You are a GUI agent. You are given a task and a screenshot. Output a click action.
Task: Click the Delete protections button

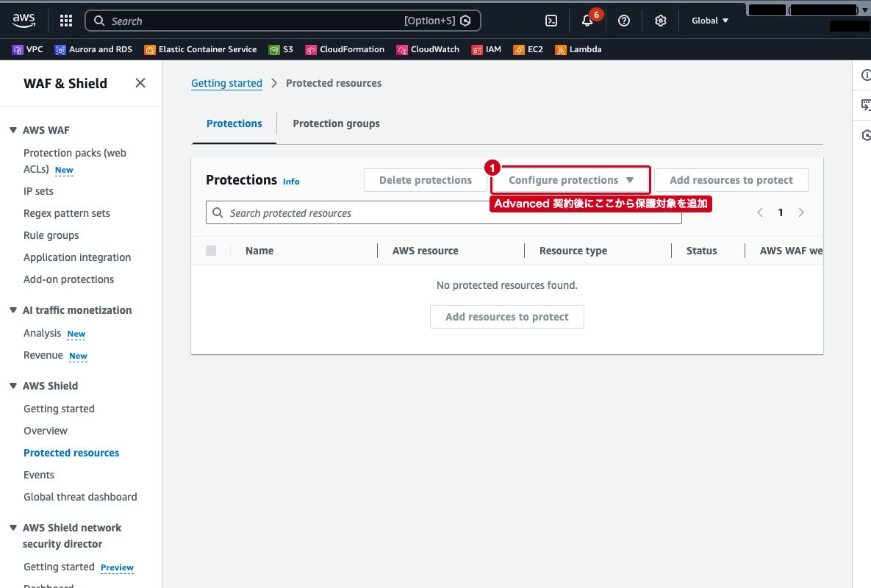coord(426,180)
